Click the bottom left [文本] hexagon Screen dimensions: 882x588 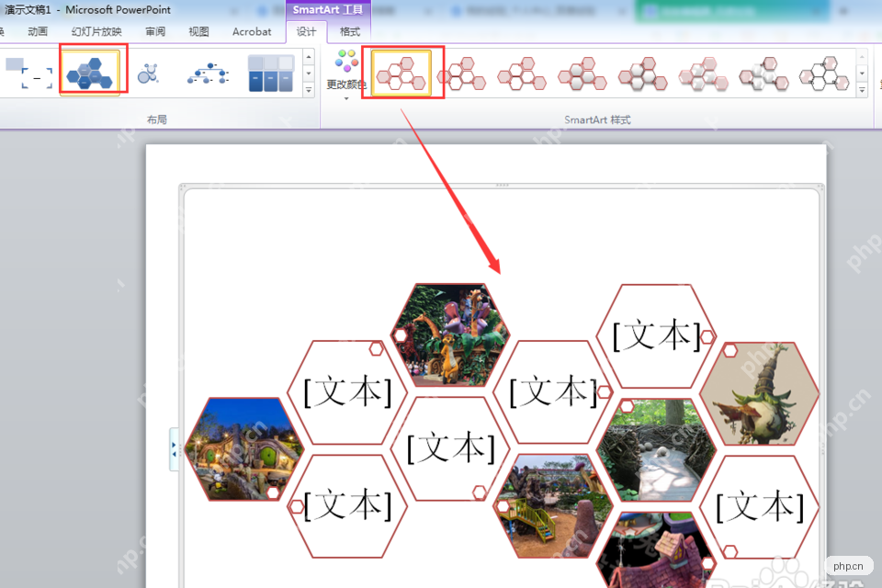click(x=347, y=506)
